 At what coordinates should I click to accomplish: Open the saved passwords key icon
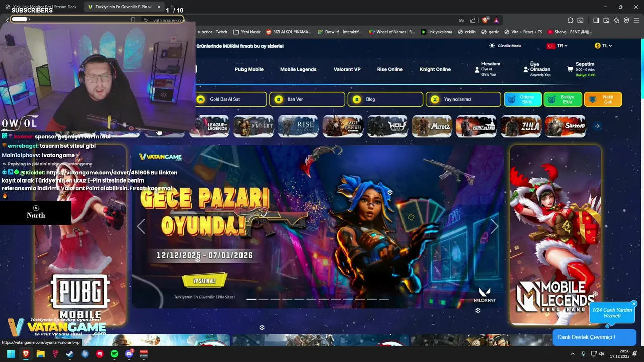(x=461, y=20)
